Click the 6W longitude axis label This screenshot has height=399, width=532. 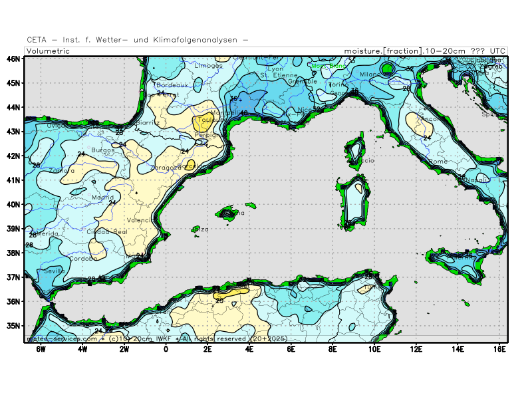[x=41, y=348]
